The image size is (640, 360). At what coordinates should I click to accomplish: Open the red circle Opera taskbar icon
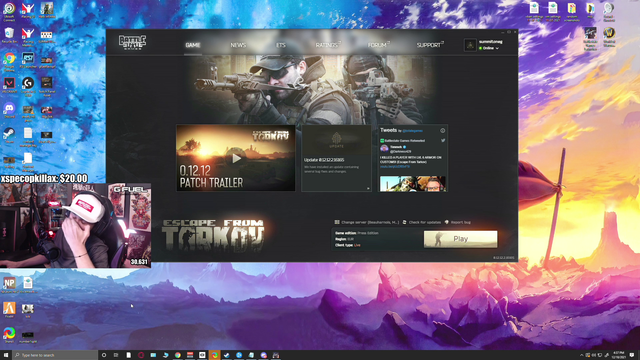coord(141,355)
